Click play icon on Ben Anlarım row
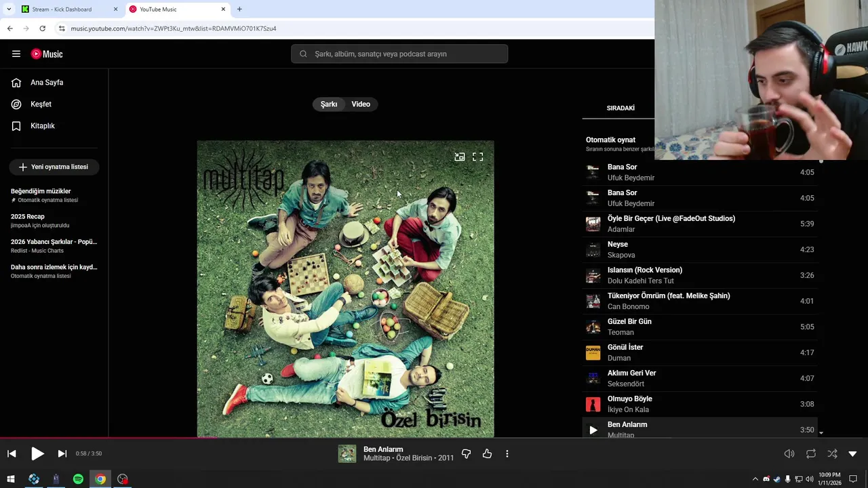868x488 pixels. pos(593,430)
